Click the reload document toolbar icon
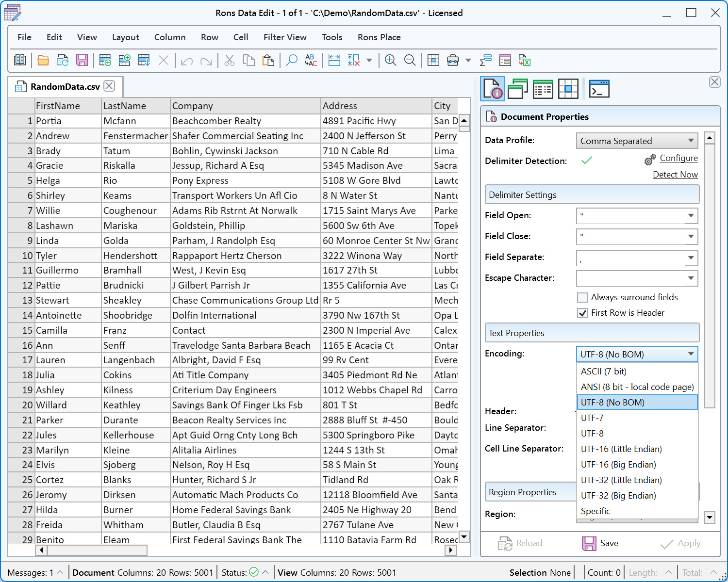728x582 pixels. click(63, 60)
